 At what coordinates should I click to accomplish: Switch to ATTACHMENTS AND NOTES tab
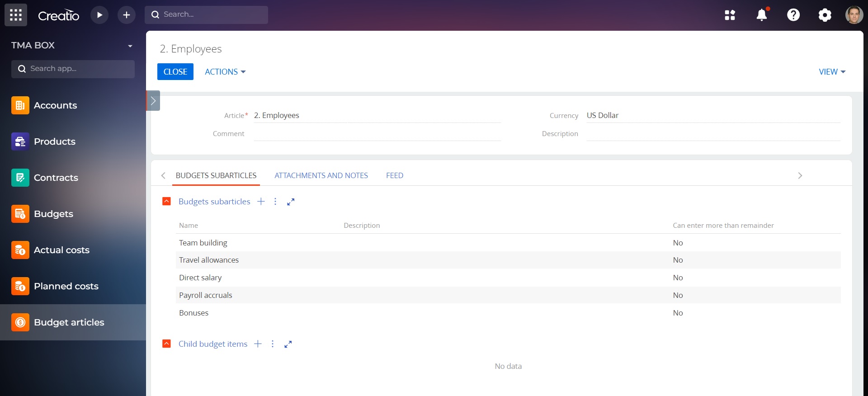(321, 175)
